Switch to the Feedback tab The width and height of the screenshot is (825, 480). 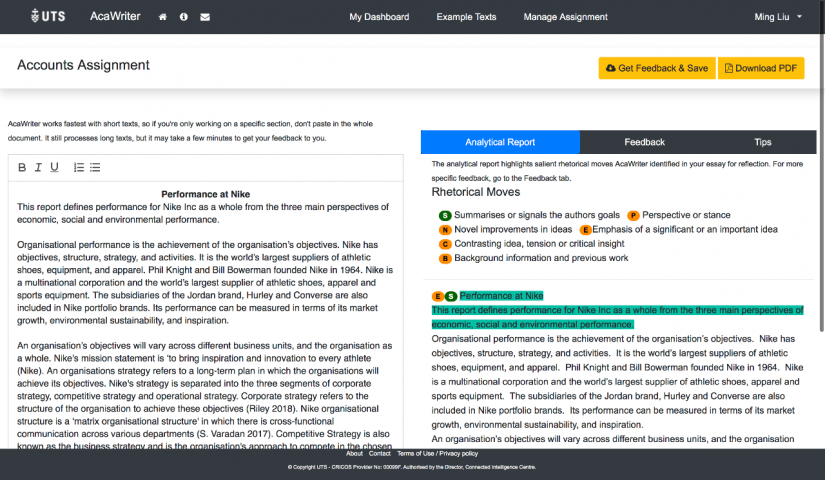pyautogui.click(x=645, y=142)
